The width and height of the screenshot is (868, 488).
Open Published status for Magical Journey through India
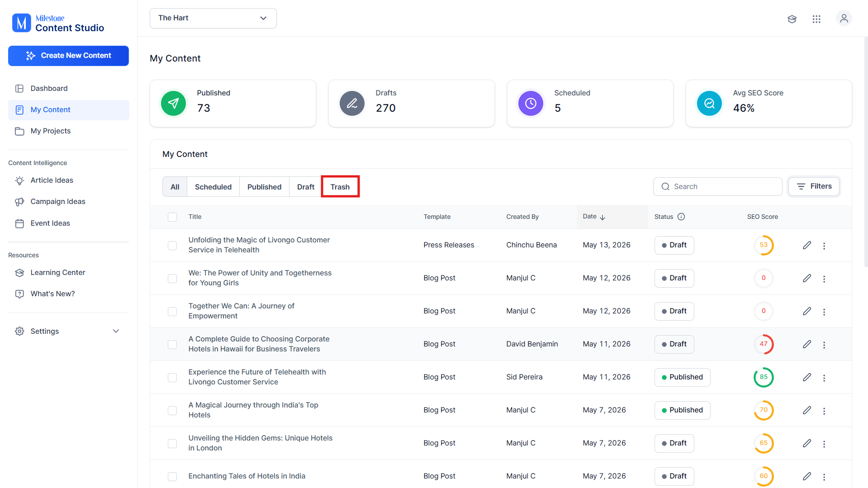point(682,410)
